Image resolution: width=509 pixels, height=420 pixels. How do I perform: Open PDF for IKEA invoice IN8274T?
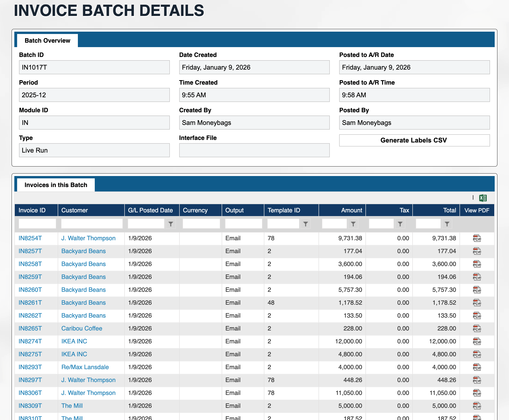pos(477,341)
